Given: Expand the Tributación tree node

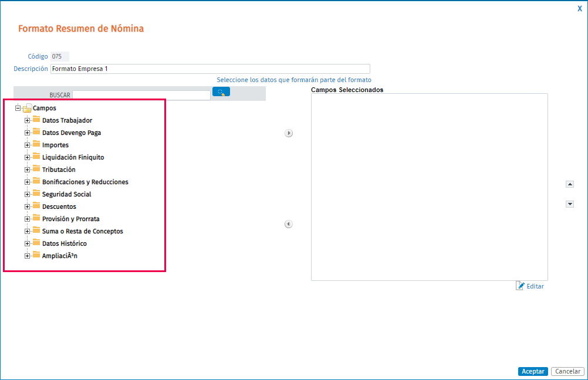Looking at the screenshot, I should pyautogui.click(x=27, y=169).
